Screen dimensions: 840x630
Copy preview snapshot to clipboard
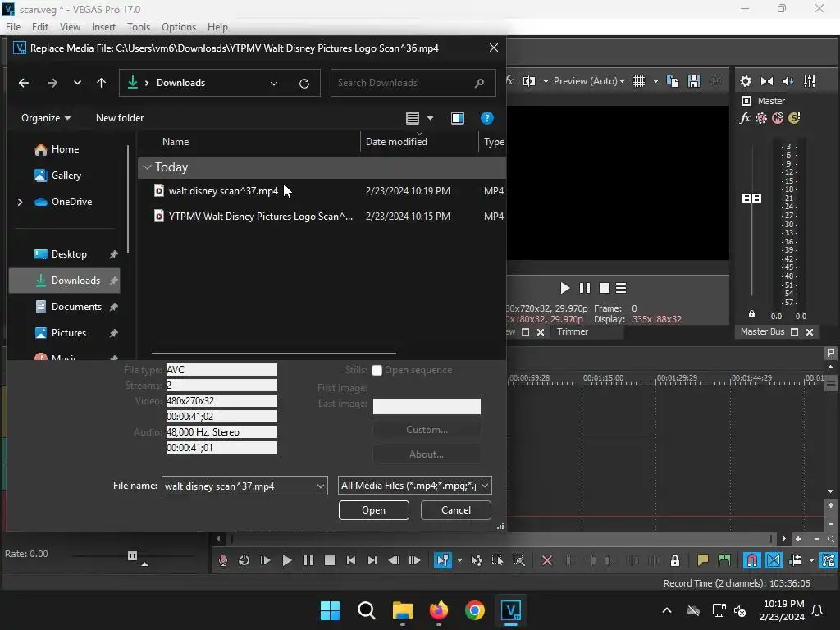[x=673, y=81]
